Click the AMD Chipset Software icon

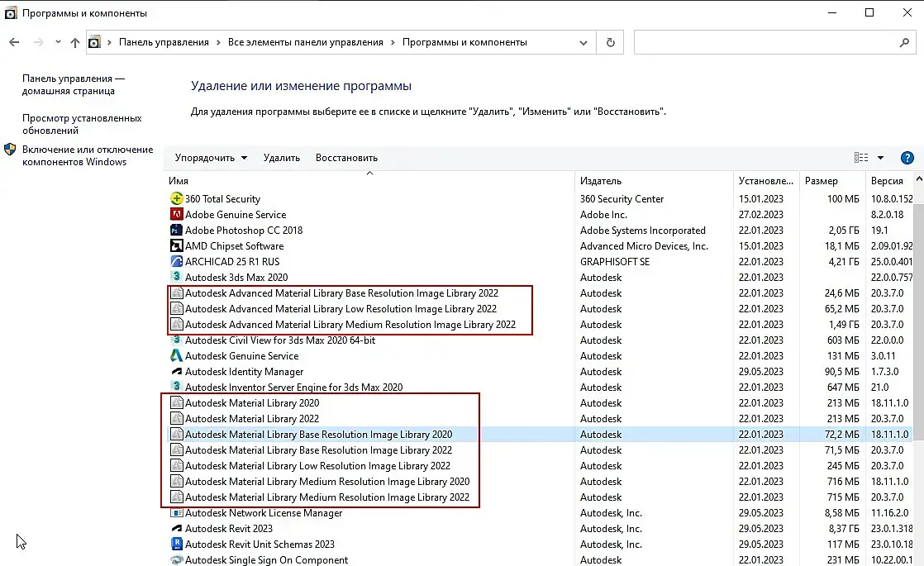click(x=176, y=245)
